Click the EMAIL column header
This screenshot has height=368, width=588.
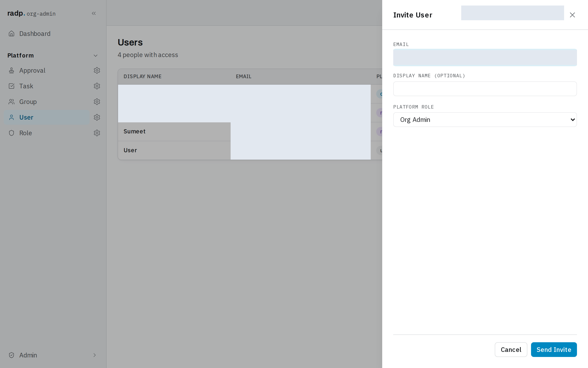pyautogui.click(x=243, y=76)
